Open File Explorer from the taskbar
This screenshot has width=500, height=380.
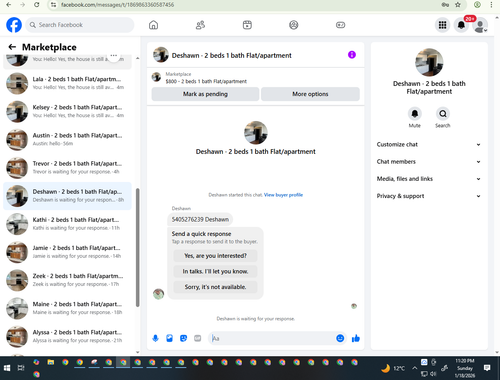coord(51,362)
